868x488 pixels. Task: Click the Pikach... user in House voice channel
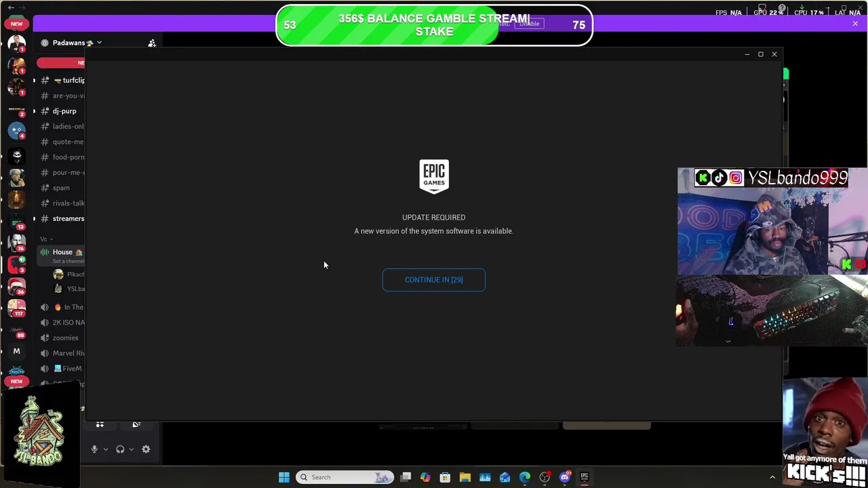point(69,274)
